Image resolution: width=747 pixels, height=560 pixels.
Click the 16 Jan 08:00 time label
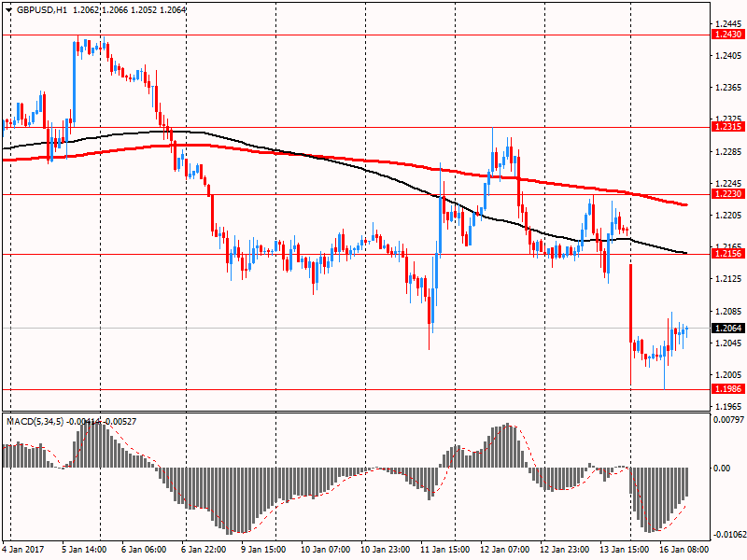[684, 549]
